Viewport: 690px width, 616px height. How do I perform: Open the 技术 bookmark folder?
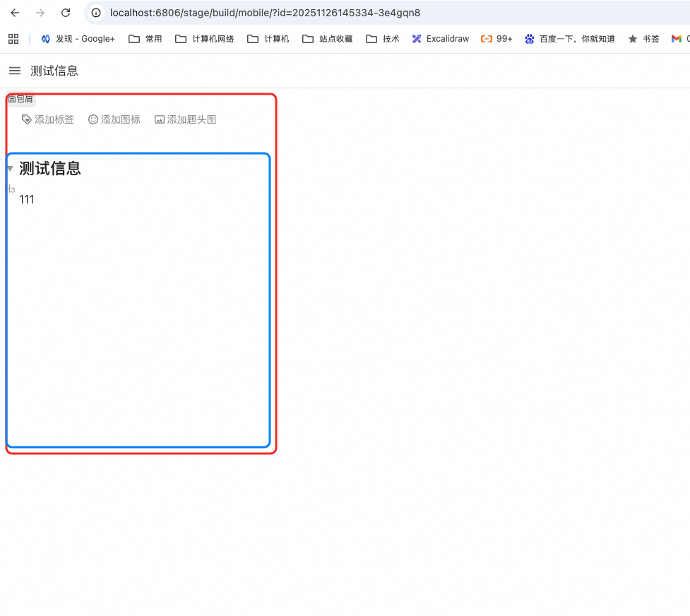coord(382,39)
